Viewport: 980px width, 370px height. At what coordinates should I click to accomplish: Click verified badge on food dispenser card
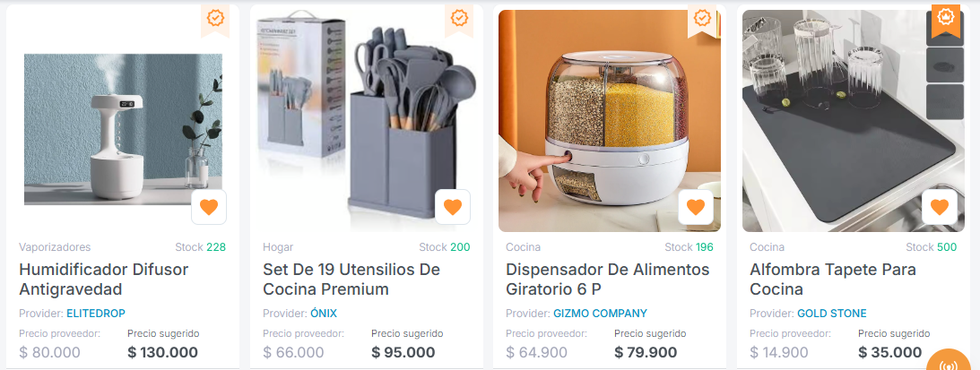(x=703, y=20)
